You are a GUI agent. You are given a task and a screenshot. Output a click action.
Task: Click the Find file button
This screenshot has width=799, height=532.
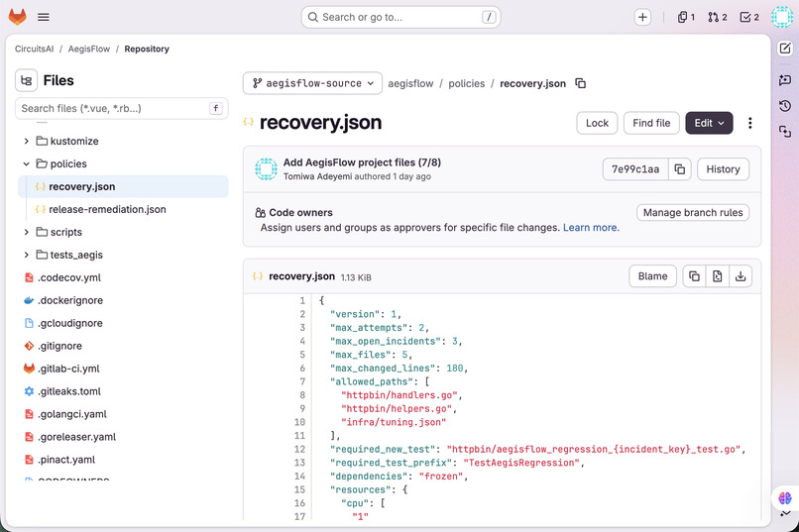651,123
